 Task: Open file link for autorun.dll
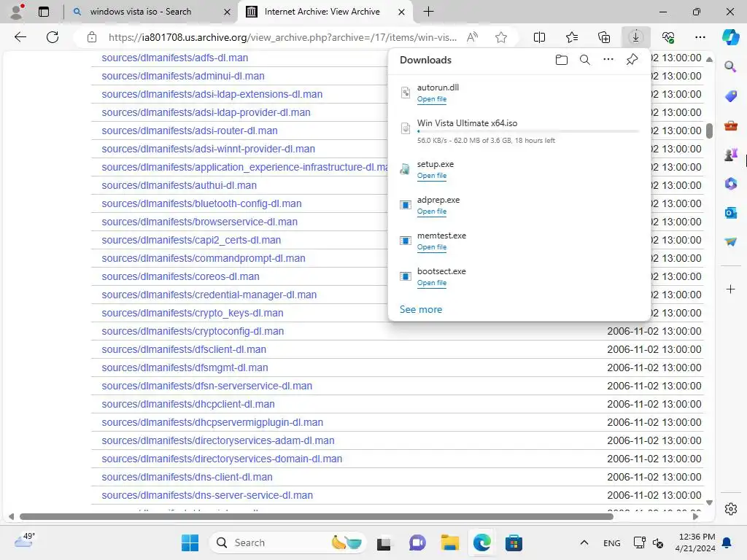432,99
